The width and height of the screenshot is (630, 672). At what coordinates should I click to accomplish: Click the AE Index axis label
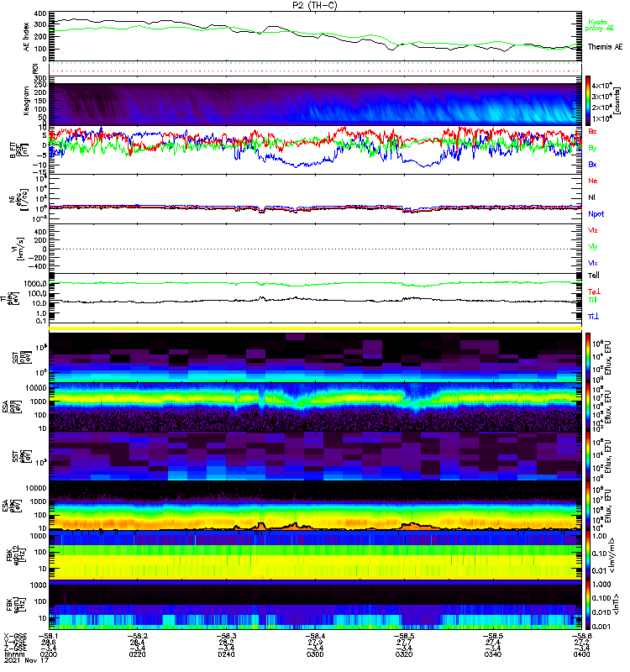tap(26, 37)
